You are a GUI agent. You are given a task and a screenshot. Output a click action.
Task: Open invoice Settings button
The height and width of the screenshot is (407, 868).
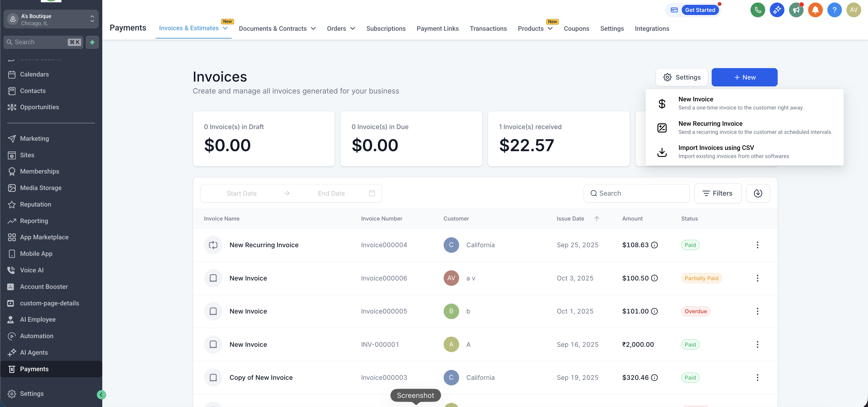click(681, 77)
